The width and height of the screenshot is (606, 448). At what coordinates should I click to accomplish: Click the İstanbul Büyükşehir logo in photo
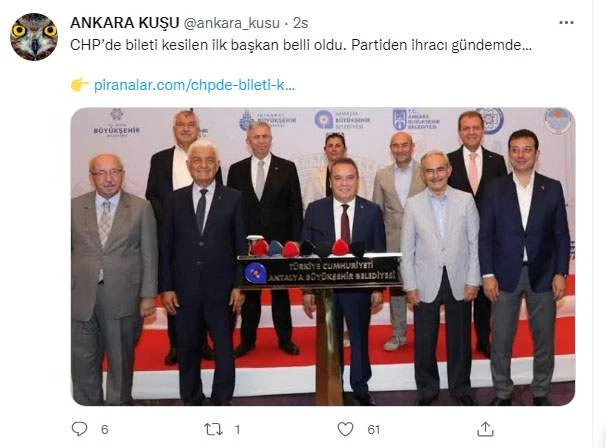click(267, 120)
